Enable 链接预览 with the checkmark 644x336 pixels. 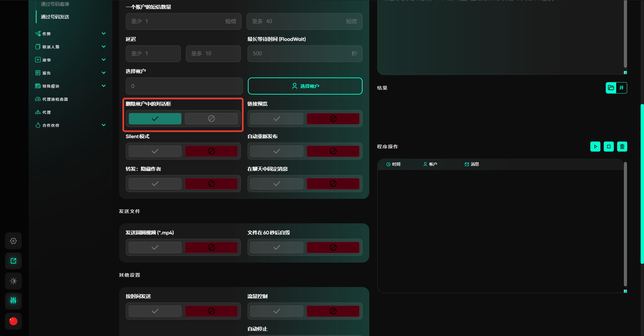coord(276,119)
